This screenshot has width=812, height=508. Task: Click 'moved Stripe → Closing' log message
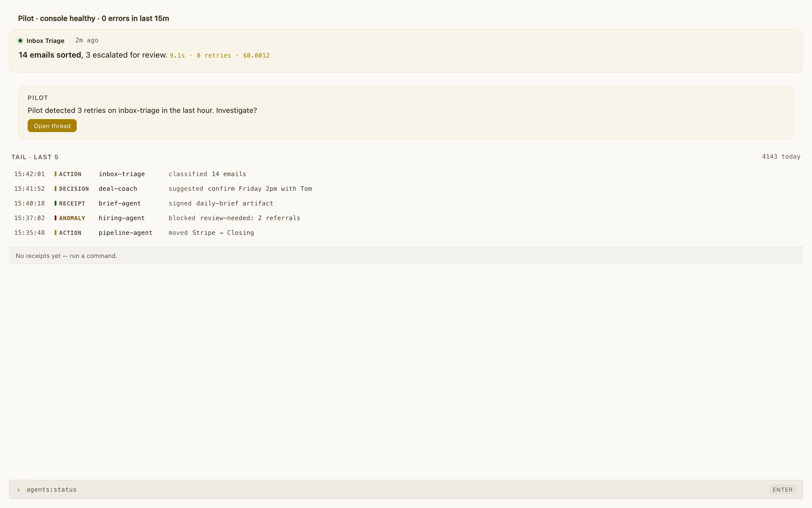[211, 233]
